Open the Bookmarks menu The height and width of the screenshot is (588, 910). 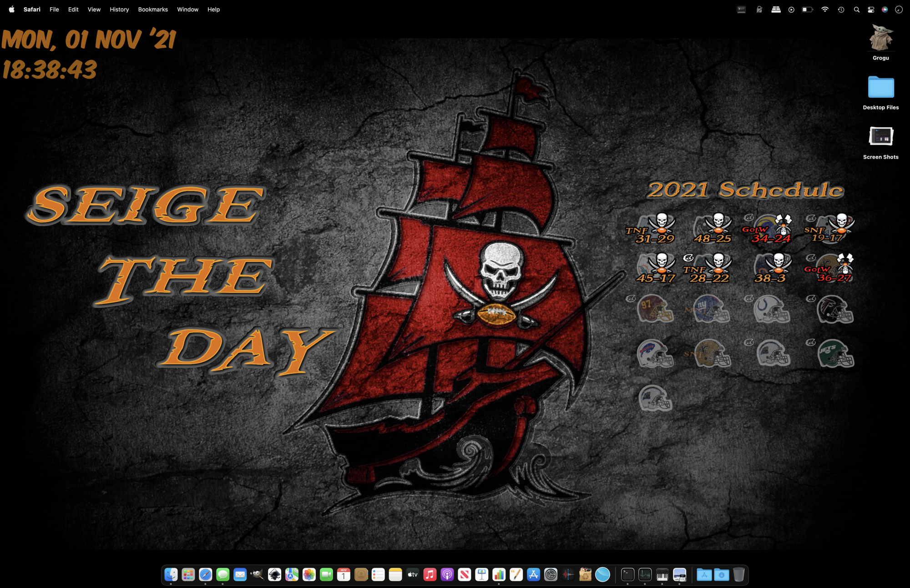(153, 9)
